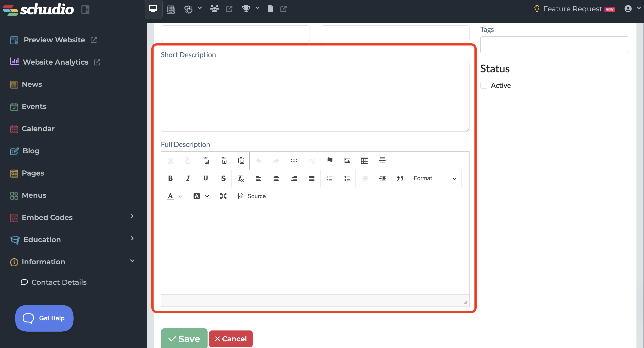Screen dimensions: 644x348
Task: Insert a table in Full Description
Action: tap(364, 160)
